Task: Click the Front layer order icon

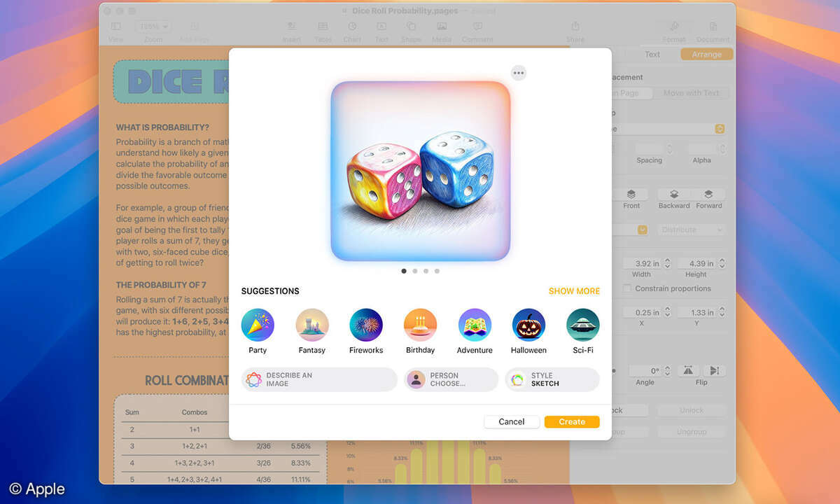Action: click(631, 194)
